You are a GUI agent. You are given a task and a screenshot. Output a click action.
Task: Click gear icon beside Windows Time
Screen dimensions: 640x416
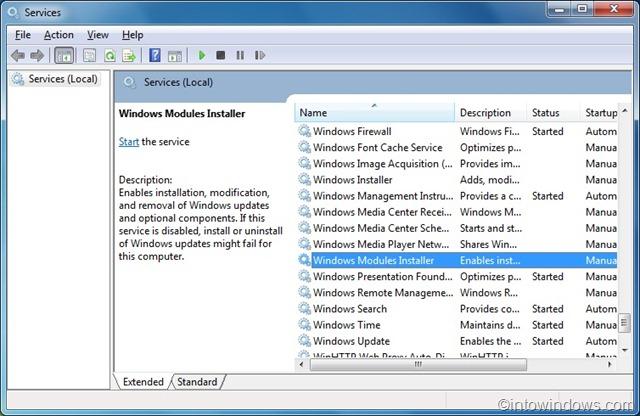(x=304, y=325)
